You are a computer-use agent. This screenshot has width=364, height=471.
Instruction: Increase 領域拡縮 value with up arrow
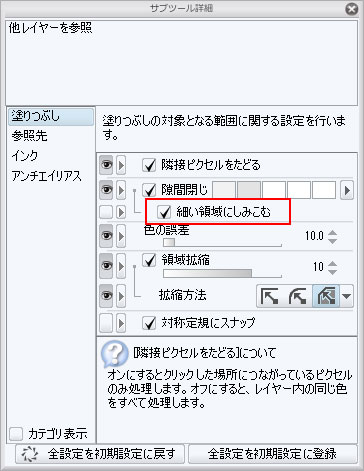pos(332,263)
